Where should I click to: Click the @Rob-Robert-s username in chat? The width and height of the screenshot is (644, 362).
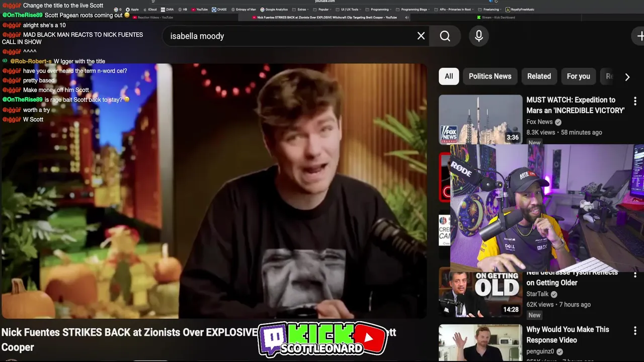[x=31, y=61]
